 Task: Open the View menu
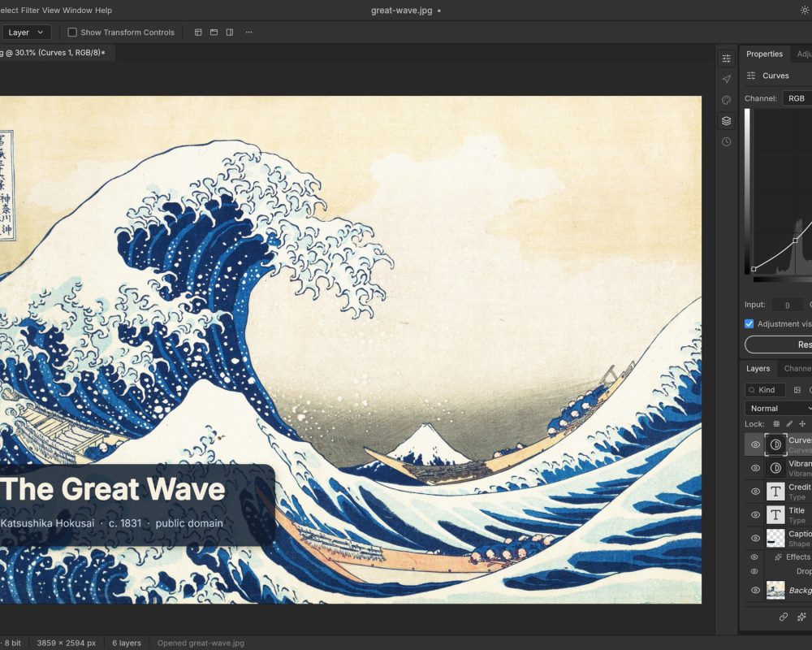click(x=50, y=11)
